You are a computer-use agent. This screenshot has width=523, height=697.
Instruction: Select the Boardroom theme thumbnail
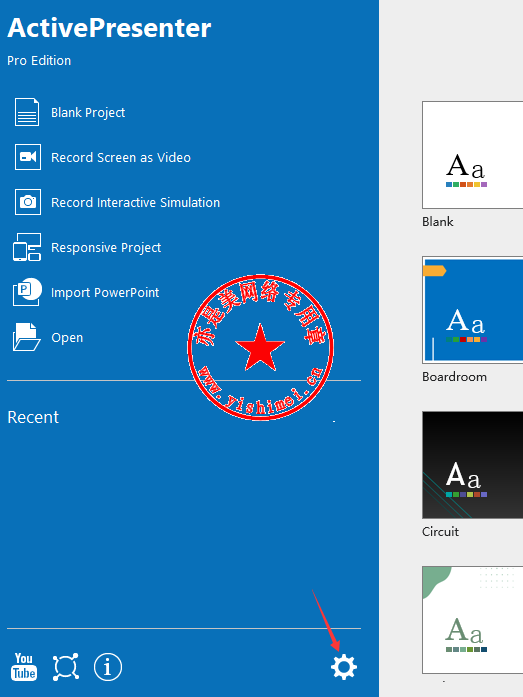(472, 310)
